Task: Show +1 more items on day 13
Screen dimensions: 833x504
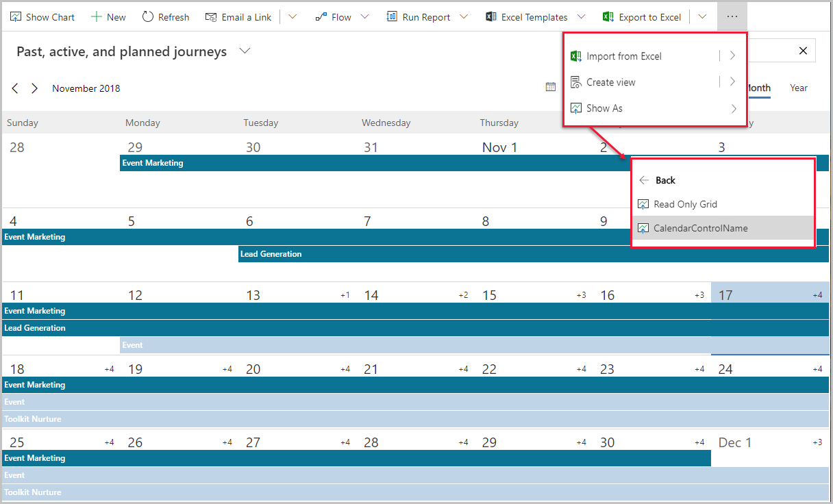Action: pos(345,295)
